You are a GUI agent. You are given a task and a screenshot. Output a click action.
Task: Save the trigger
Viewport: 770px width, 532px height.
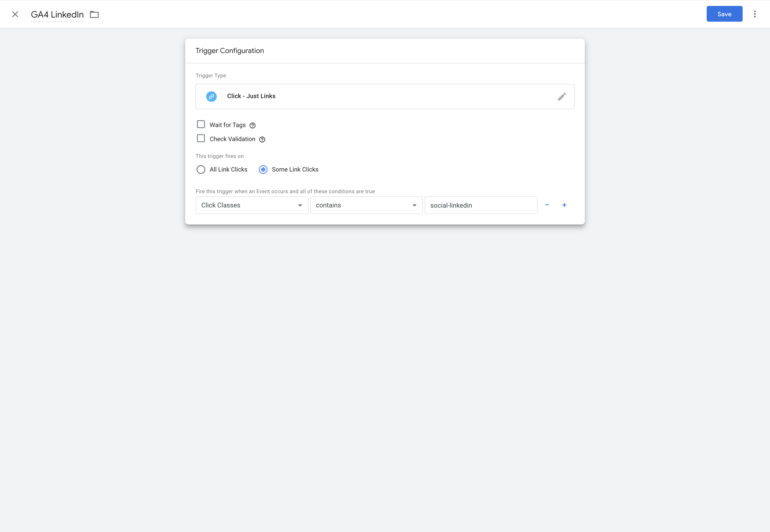724,14
